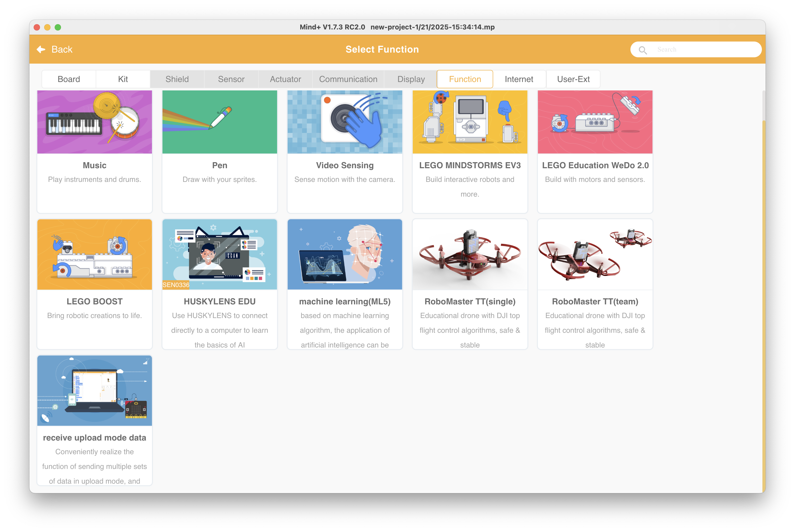This screenshot has width=795, height=532.
Task: Click 'Build with motors and sensors.' text
Action: [x=595, y=180]
